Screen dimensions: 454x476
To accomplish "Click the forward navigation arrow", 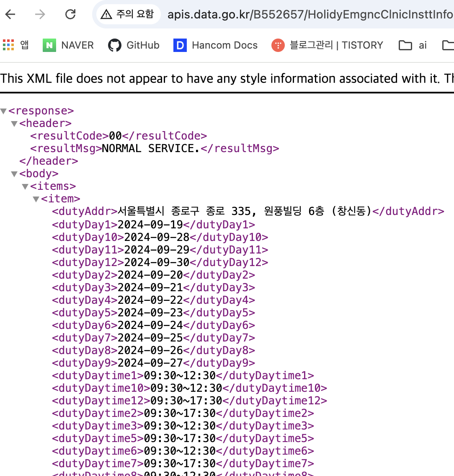I will tap(40, 14).
